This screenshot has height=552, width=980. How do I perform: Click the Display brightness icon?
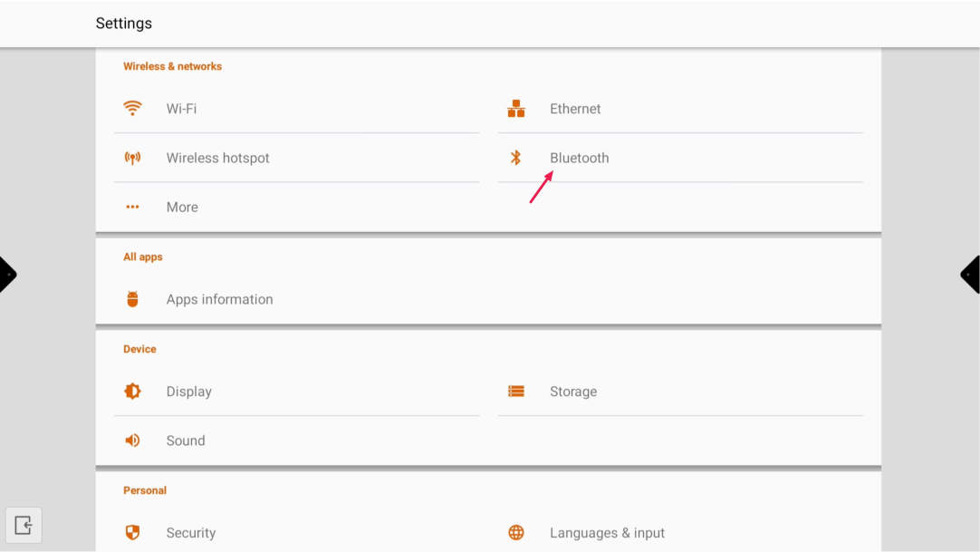133,392
